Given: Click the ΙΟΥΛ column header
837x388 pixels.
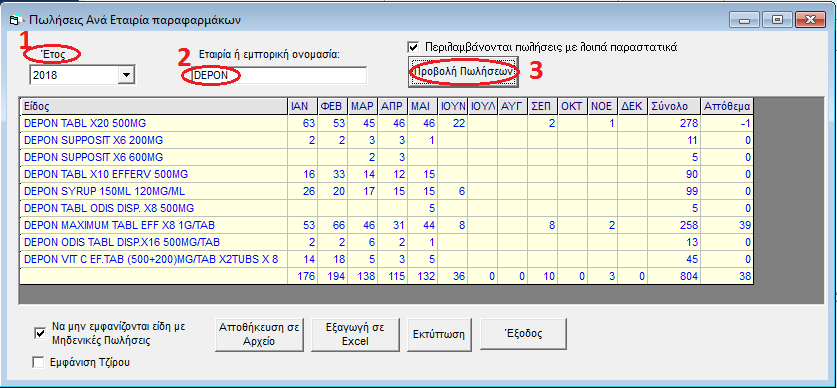Looking at the screenshot, I should pyautogui.click(x=483, y=106).
